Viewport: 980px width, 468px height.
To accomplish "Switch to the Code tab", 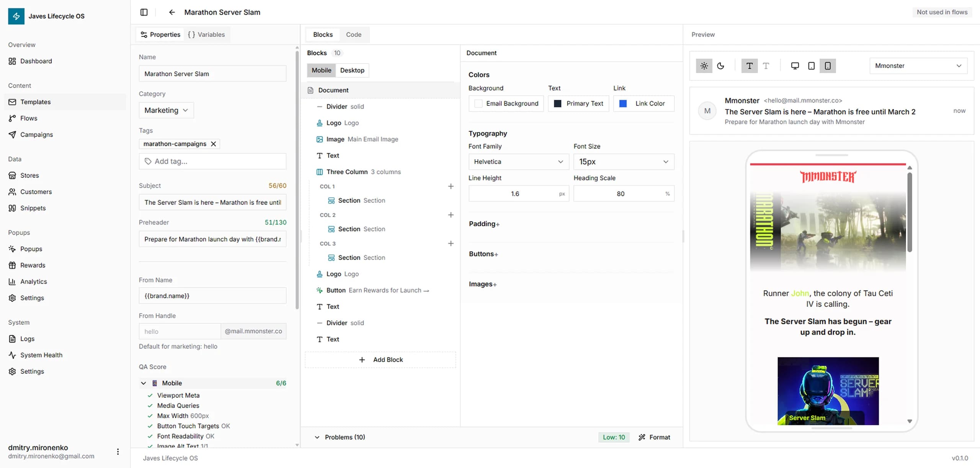I will point(353,34).
